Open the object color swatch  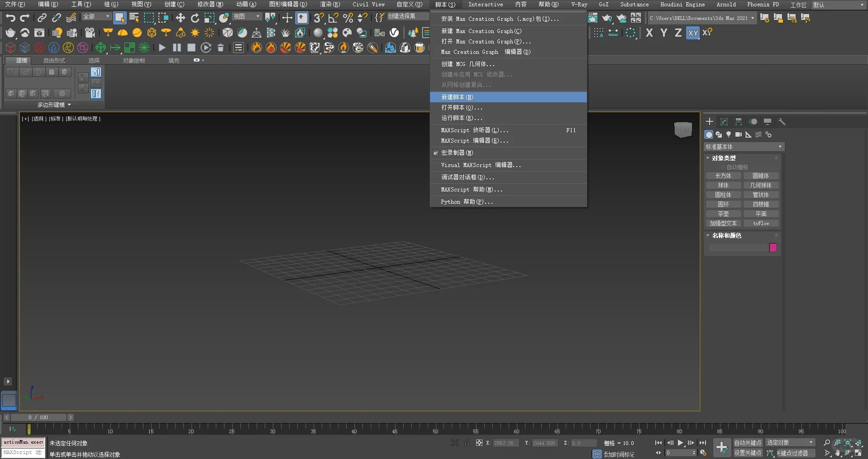pos(773,248)
